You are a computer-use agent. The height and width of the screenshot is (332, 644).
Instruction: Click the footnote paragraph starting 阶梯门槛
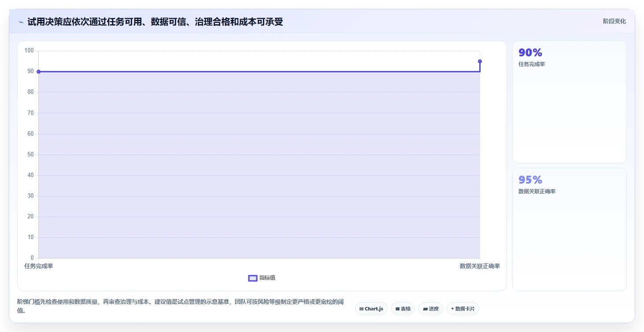click(181, 306)
